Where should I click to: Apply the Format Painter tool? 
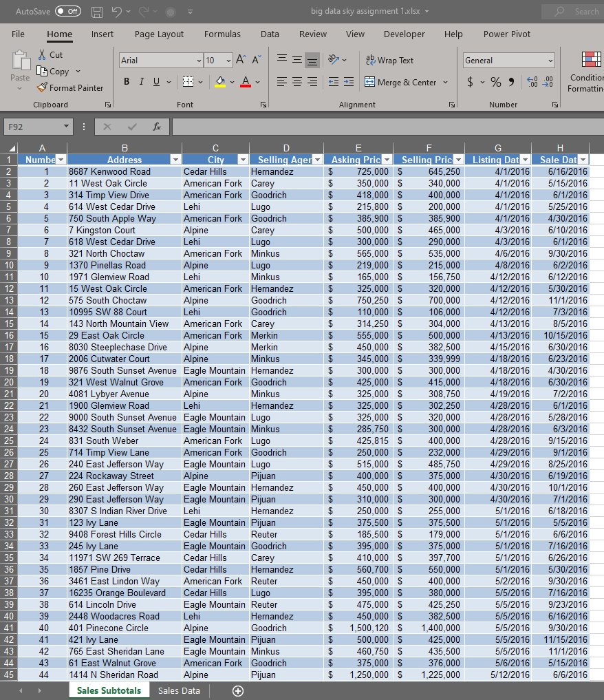71,87
